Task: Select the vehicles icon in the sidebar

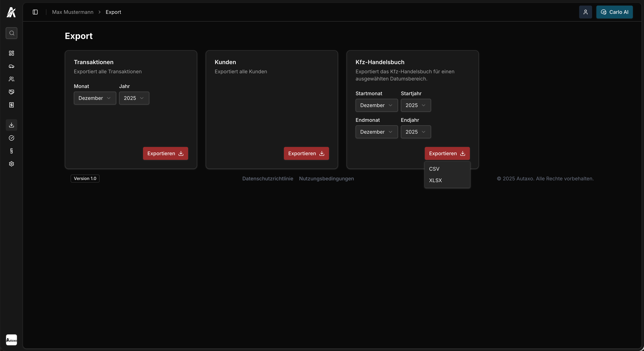Action: (x=11, y=66)
